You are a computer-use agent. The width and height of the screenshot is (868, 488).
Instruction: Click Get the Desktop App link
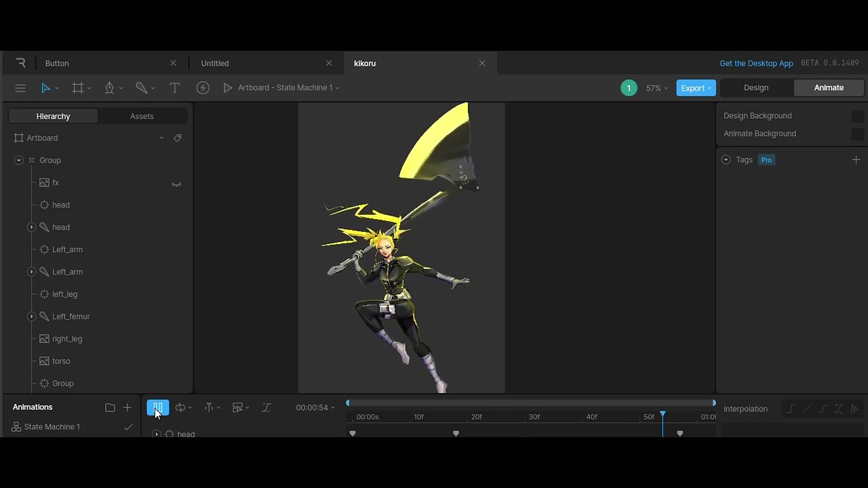point(756,63)
